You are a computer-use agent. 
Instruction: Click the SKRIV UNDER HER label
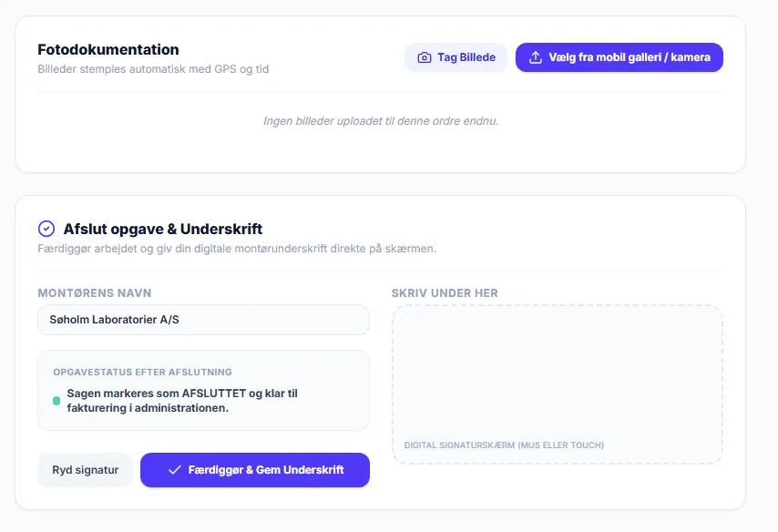point(445,293)
